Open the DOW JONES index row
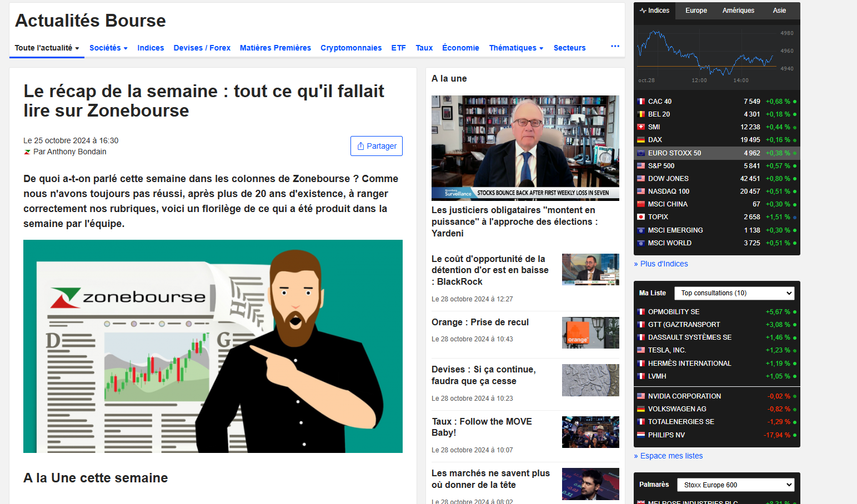The image size is (857, 504). pyautogui.click(x=717, y=179)
